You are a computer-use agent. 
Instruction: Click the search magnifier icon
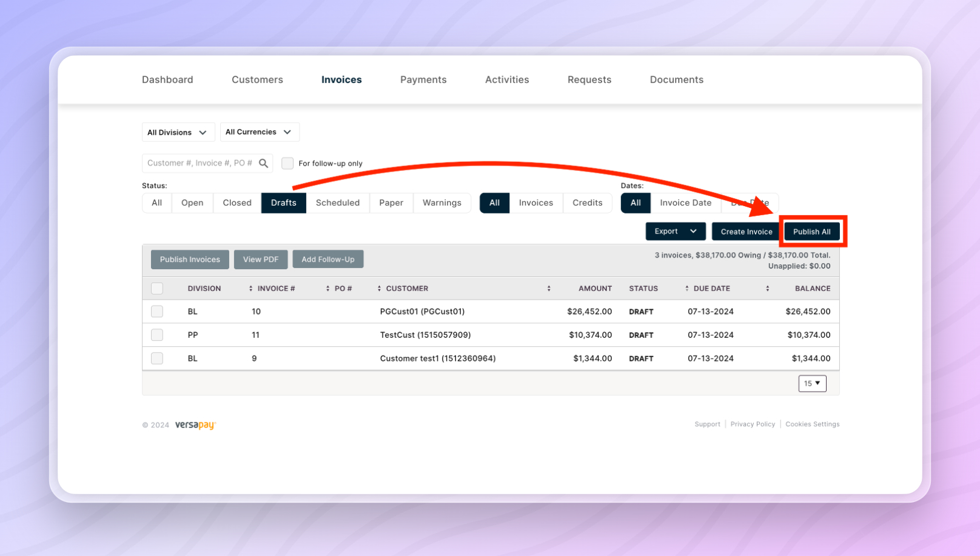pos(263,163)
